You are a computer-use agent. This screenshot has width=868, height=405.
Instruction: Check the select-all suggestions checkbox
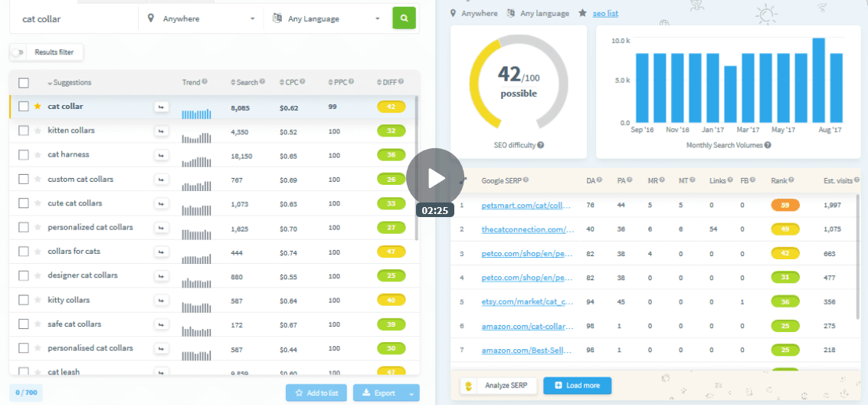coord(24,83)
